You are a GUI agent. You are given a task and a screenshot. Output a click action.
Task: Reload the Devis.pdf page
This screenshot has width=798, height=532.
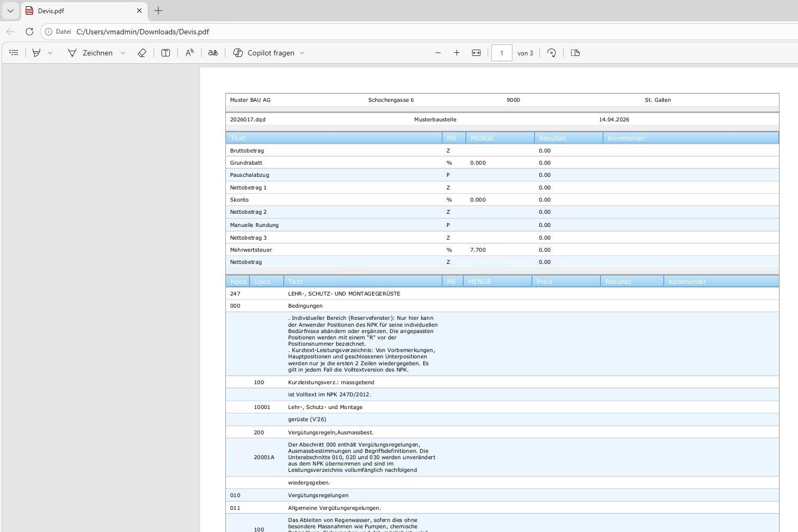(30, 32)
